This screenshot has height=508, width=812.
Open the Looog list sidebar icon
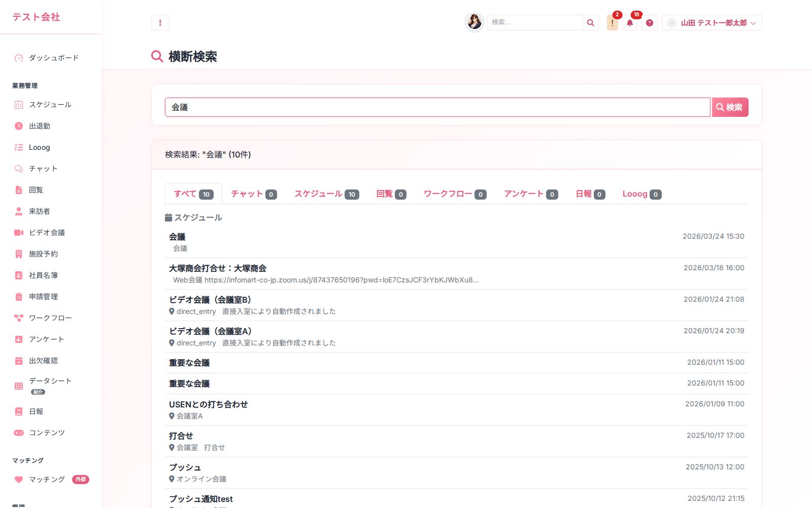point(19,147)
